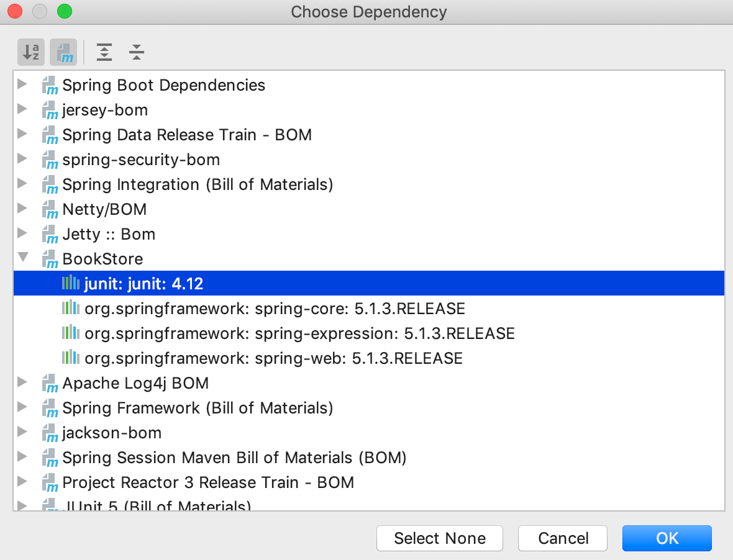Click Maven icon of Spring Session BOM

point(50,458)
